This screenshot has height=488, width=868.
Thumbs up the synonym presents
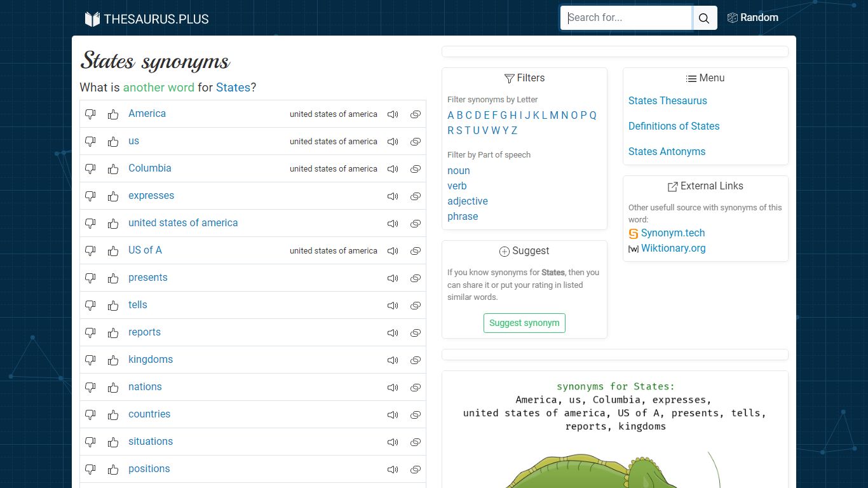(113, 278)
